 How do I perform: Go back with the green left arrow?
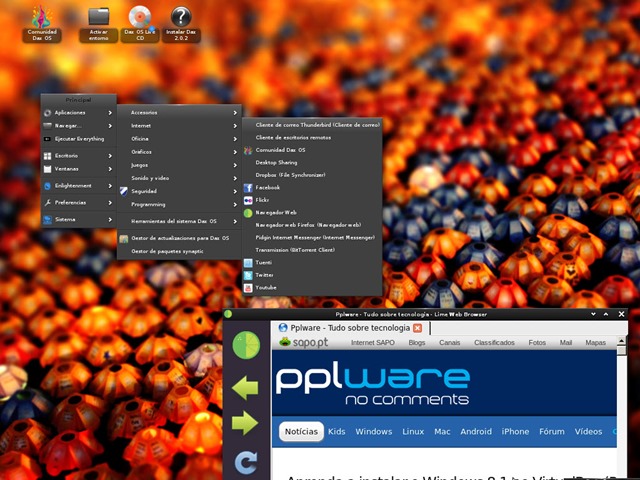(245, 387)
